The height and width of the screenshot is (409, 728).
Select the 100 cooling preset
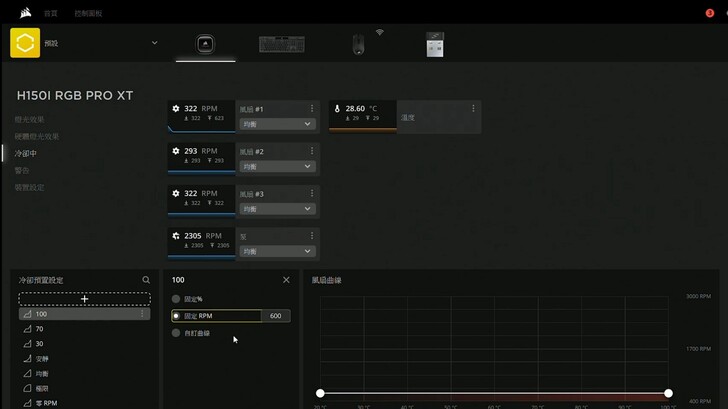click(x=84, y=314)
